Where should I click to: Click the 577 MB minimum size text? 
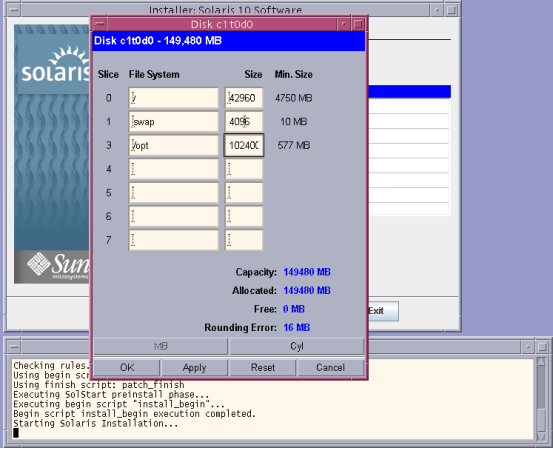[293, 145]
